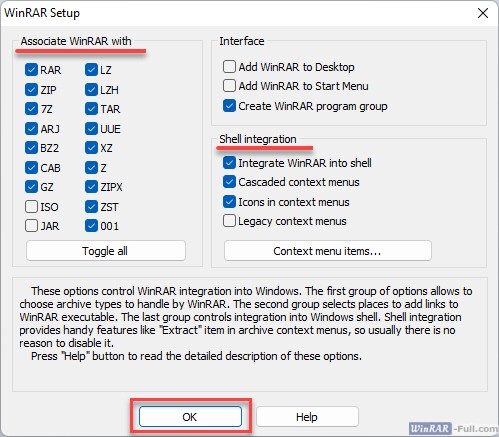Disable the ZST association
The height and width of the screenshot is (437, 499).
point(91,207)
